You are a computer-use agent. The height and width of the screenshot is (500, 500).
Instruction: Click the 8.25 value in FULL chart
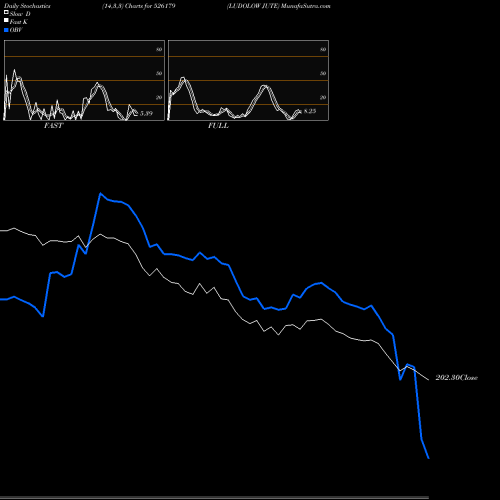point(310,111)
